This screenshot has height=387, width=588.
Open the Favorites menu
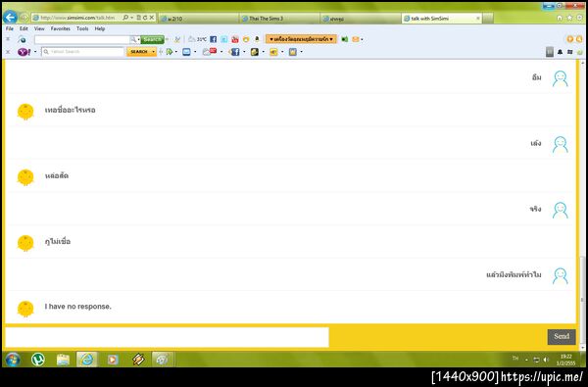(61, 28)
